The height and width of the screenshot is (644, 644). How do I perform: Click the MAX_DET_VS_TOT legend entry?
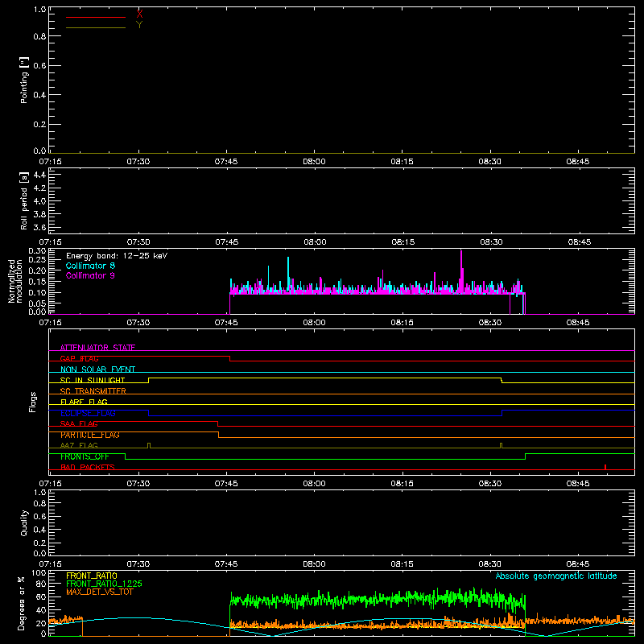(x=100, y=592)
